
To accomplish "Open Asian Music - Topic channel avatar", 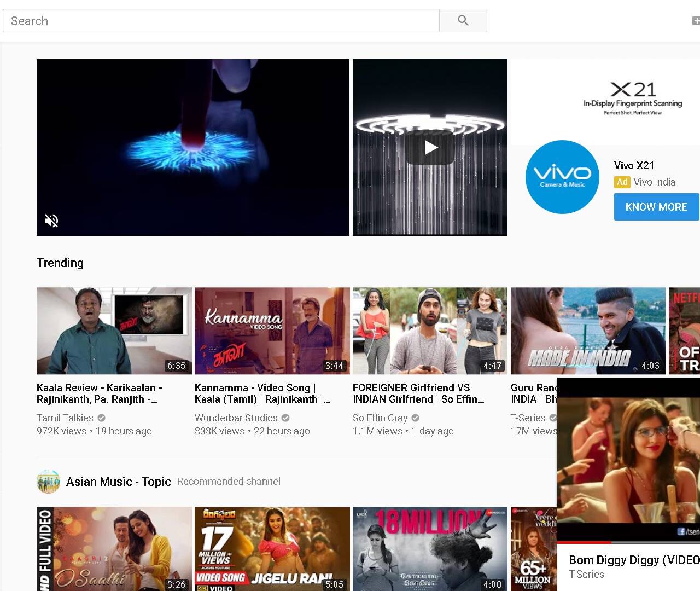I will [48, 482].
